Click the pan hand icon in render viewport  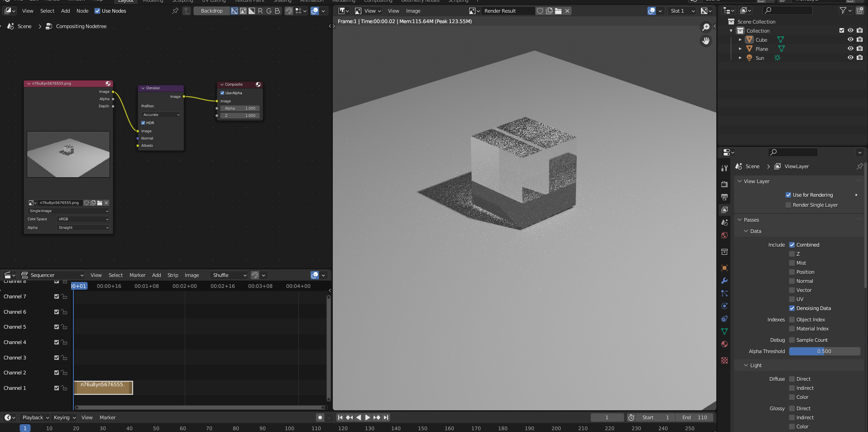coord(705,41)
